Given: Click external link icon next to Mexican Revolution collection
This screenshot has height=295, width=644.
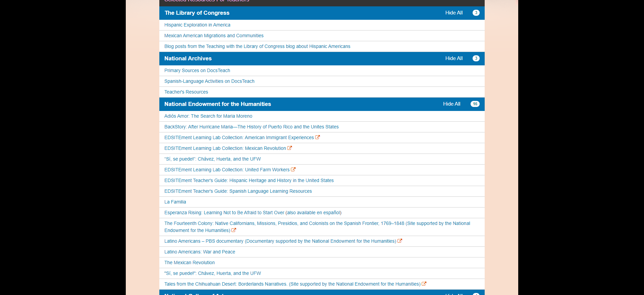Looking at the screenshot, I should tap(289, 148).
